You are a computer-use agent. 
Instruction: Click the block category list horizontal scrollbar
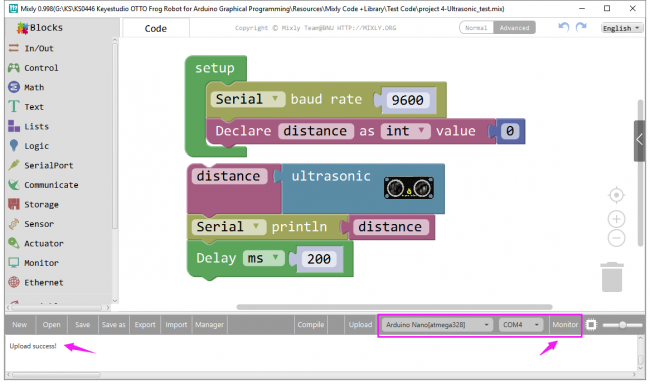click(x=57, y=308)
